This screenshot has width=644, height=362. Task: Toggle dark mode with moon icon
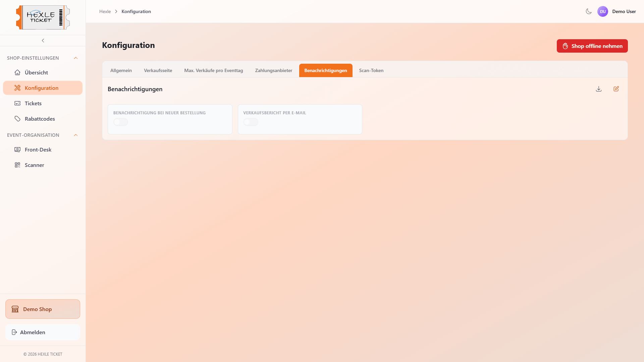[589, 11]
